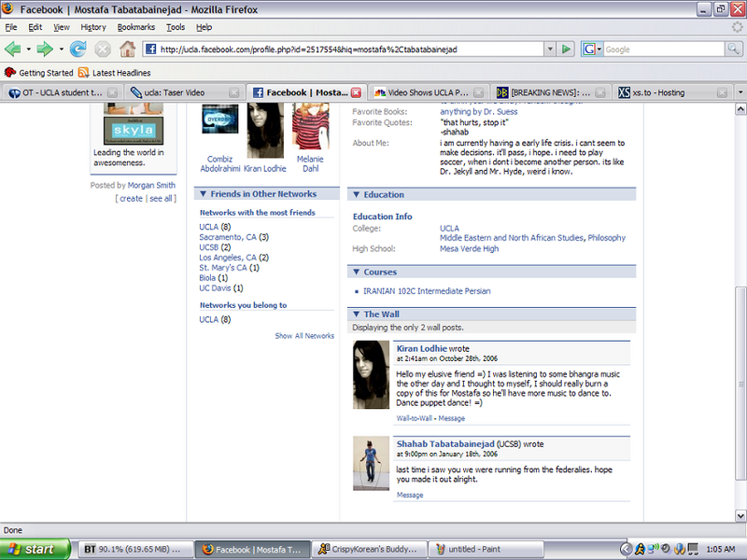Collapse the Education section triangle
Screen dimensions: 747x560
coord(356,194)
